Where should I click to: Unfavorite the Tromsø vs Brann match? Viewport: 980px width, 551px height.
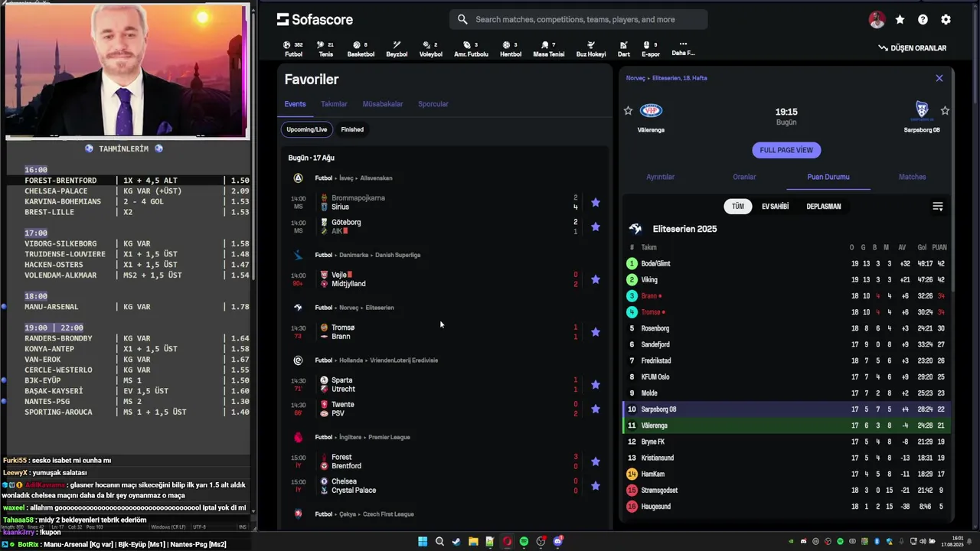596,332
